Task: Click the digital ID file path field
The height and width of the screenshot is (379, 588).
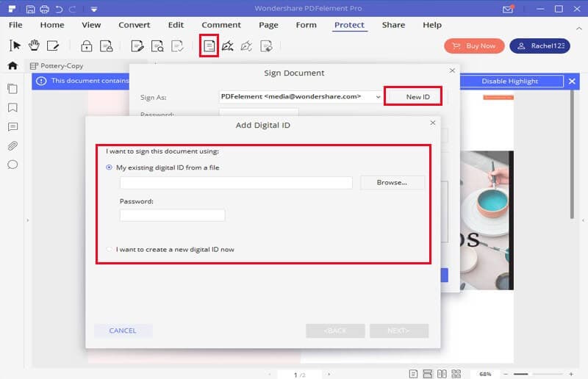Action: click(x=236, y=183)
